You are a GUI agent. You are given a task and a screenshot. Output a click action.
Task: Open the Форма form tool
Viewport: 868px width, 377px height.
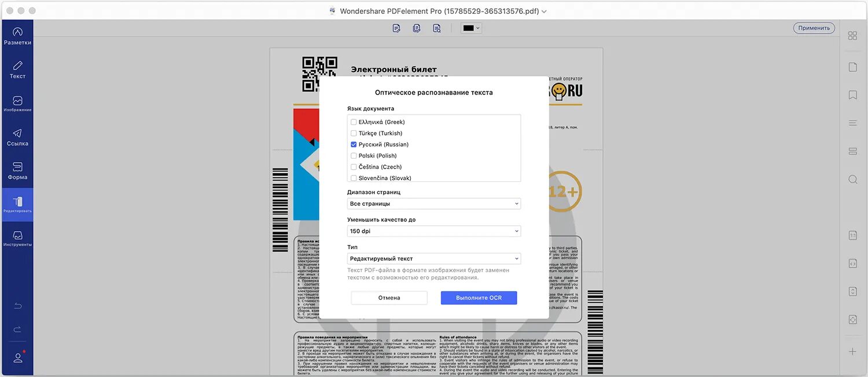click(17, 171)
